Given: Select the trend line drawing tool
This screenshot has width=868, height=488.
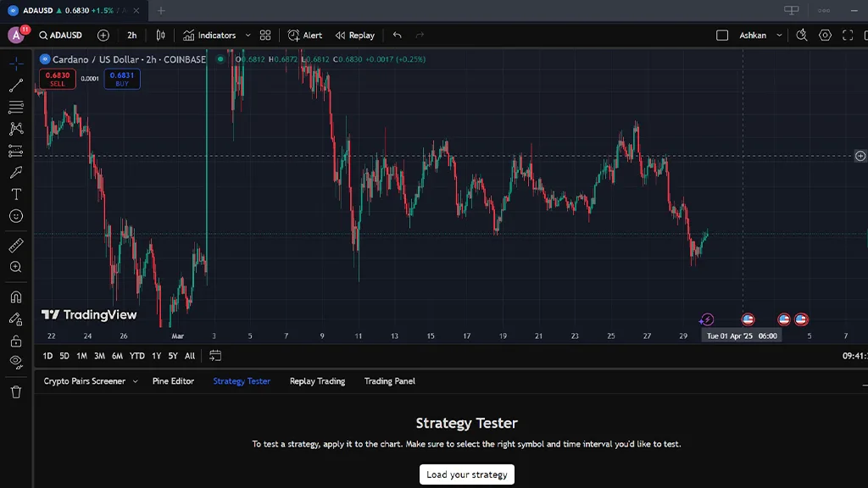Looking at the screenshot, I should coord(15,86).
